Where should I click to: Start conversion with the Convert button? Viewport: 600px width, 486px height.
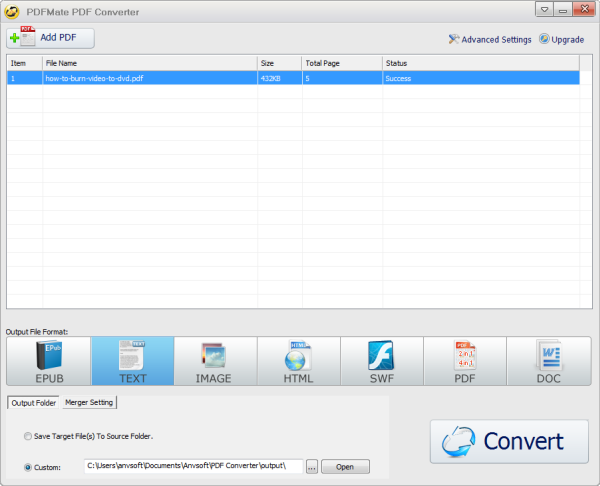point(509,442)
